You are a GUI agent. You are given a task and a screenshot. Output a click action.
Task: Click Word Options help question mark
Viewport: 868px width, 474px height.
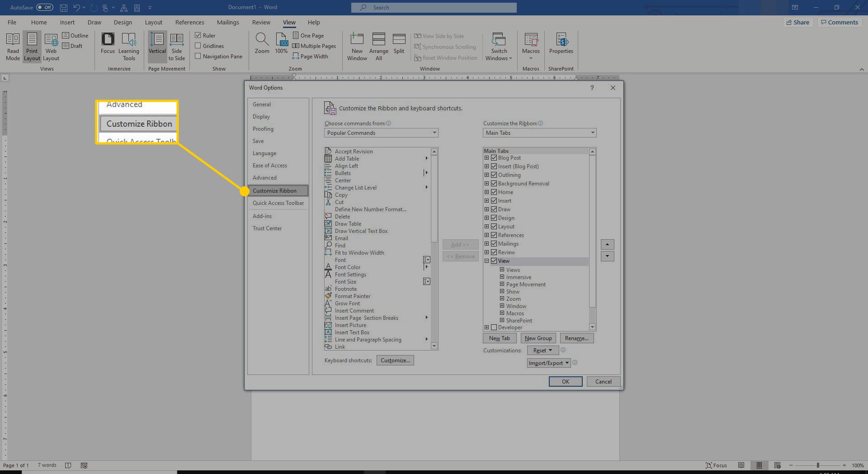click(x=592, y=88)
